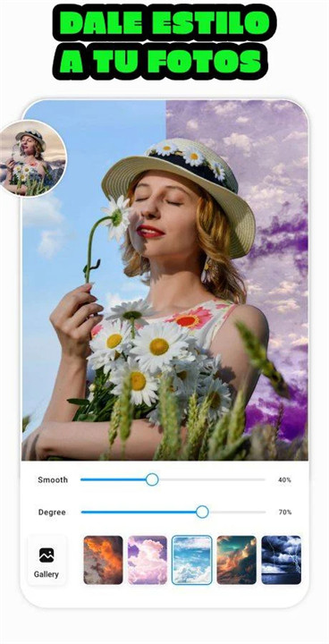
Task: Tap the Degree label
Action: click(x=52, y=513)
